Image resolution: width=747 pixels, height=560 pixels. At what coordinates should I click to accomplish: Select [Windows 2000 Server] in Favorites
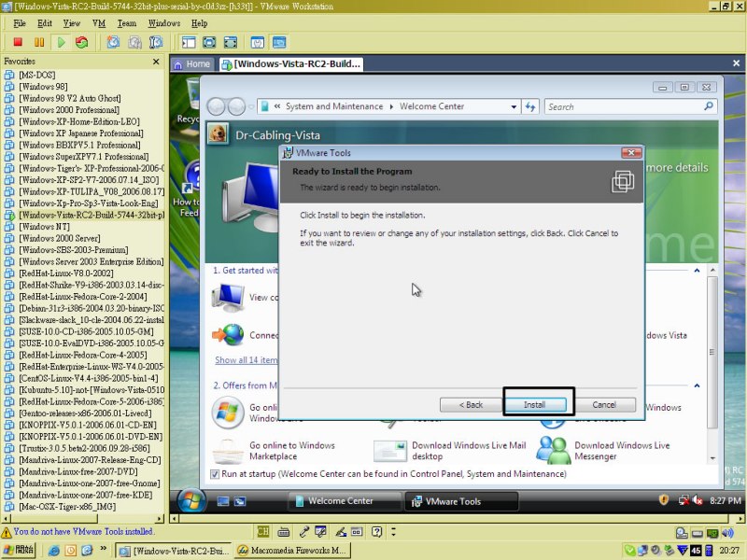tap(60, 238)
